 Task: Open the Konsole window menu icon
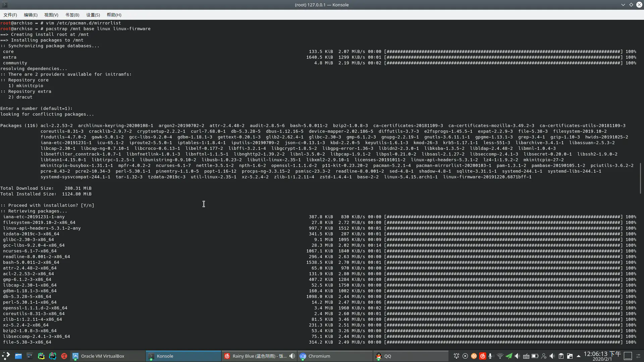pyautogui.click(x=5, y=5)
